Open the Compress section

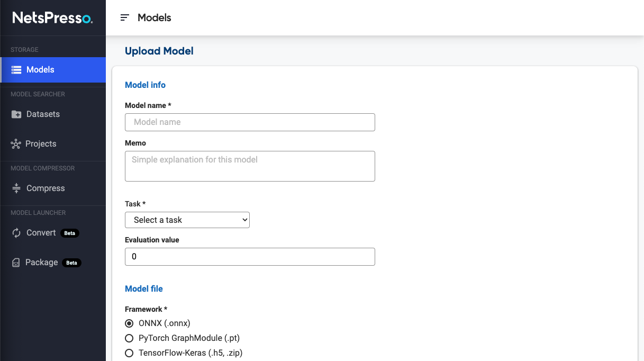pyautogui.click(x=53, y=188)
